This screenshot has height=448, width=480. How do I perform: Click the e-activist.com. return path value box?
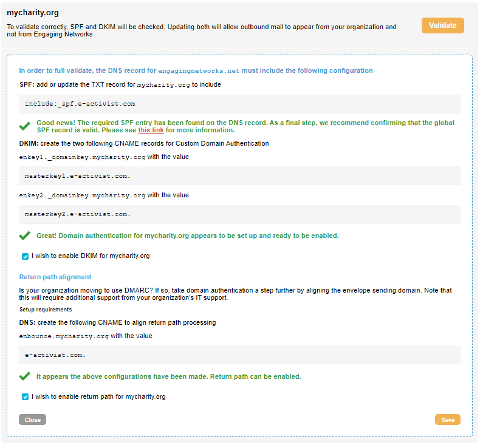pyautogui.click(x=239, y=355)
